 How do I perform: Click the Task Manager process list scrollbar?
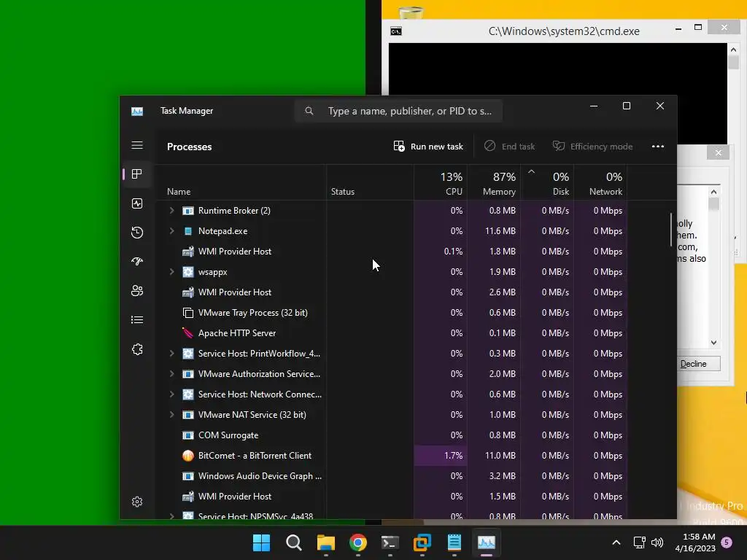click(671, 230)
